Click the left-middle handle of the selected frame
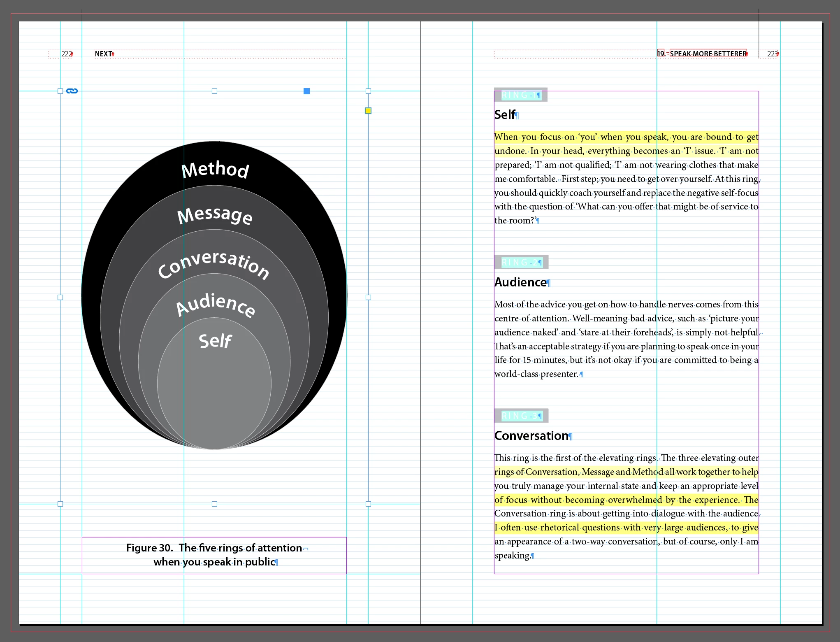The height and width of the screenshot is (642, 840). click(60, 297)
